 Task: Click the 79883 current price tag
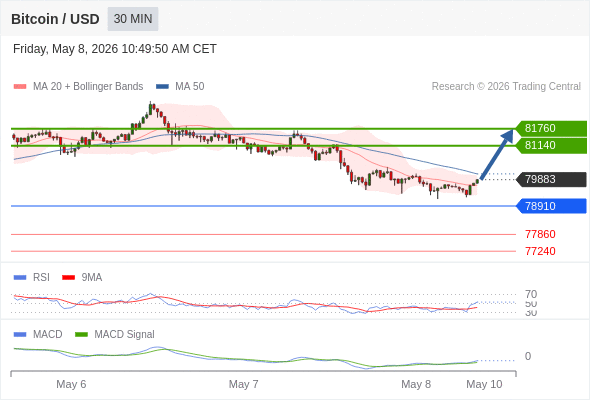(551, 179)
